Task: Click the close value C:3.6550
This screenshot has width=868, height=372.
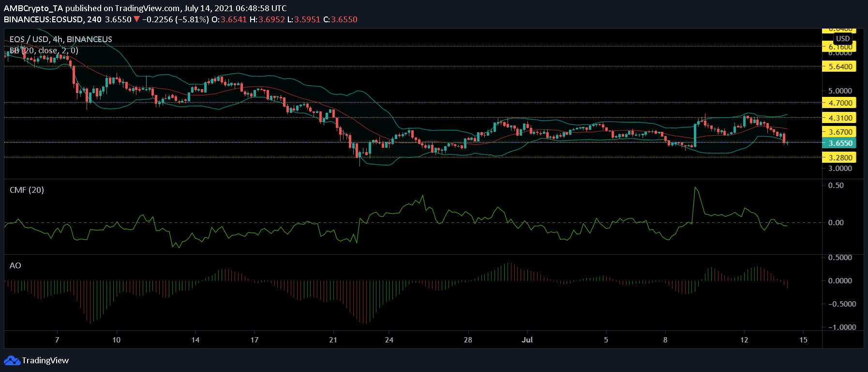Action: [x=340, y=19]
